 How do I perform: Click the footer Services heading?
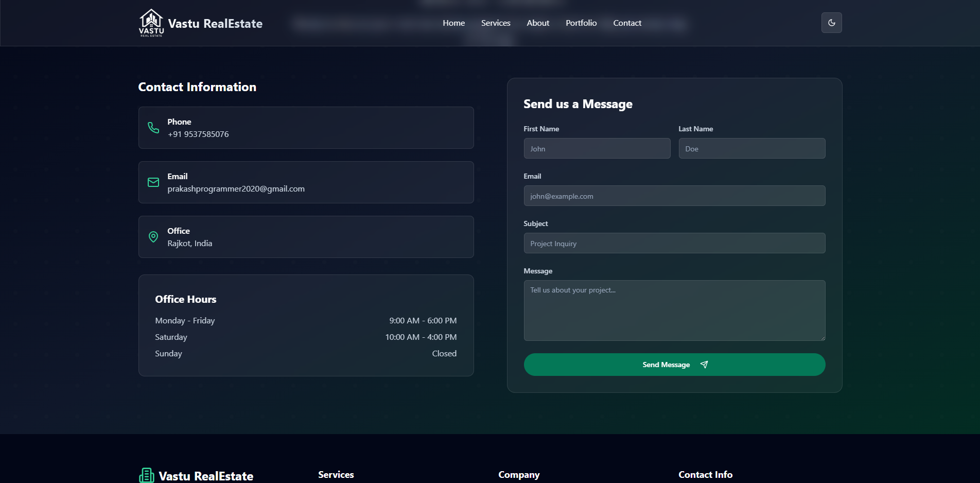pyautogui.click(x=336, y=475)
